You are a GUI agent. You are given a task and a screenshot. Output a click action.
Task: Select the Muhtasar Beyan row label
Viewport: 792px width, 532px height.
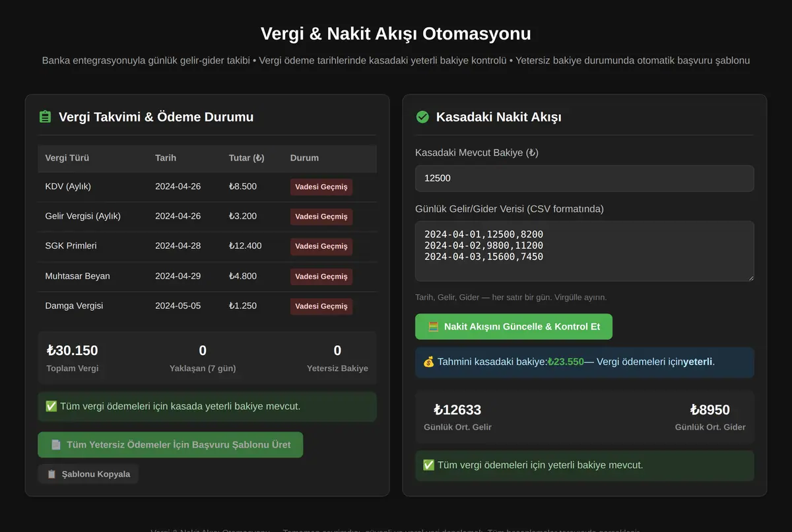(x=77, y=277)
